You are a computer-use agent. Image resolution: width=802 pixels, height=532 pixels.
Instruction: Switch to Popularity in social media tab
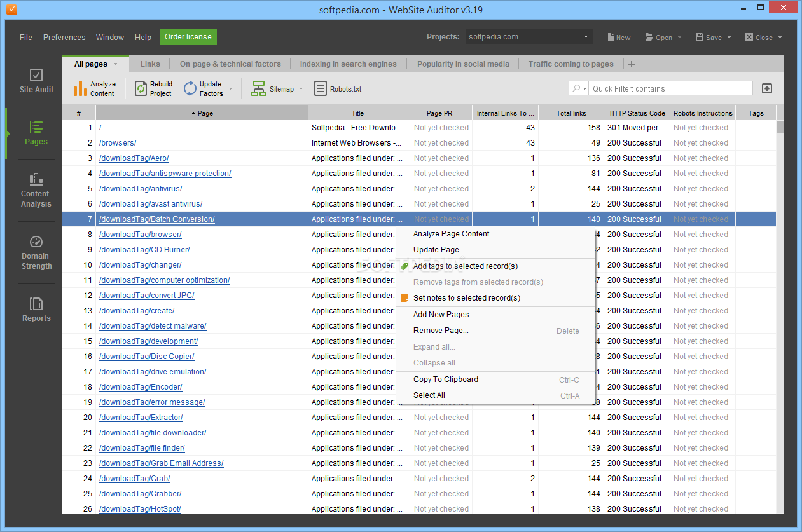point(463,64)
